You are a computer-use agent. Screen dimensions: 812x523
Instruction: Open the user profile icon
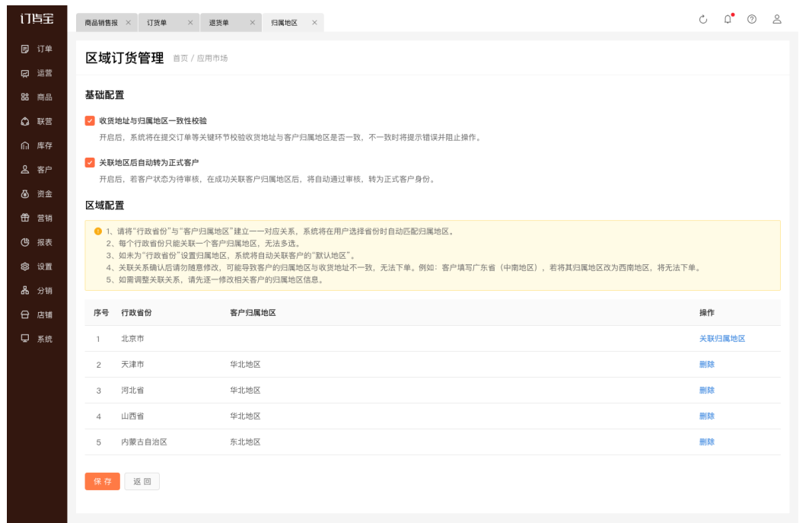pos(777,20)
